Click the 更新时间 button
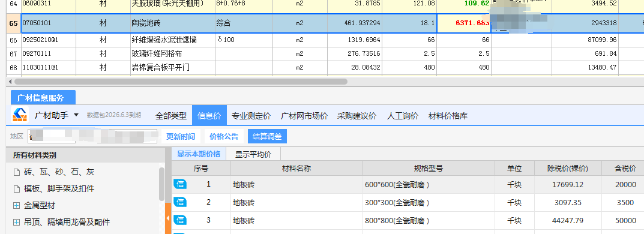The image size is (644, 234). pos(181,136)
